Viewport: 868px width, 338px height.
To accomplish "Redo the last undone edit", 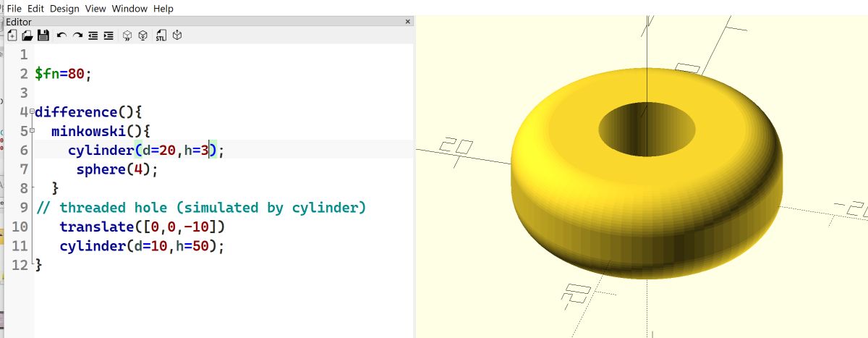I will (77, 35).
